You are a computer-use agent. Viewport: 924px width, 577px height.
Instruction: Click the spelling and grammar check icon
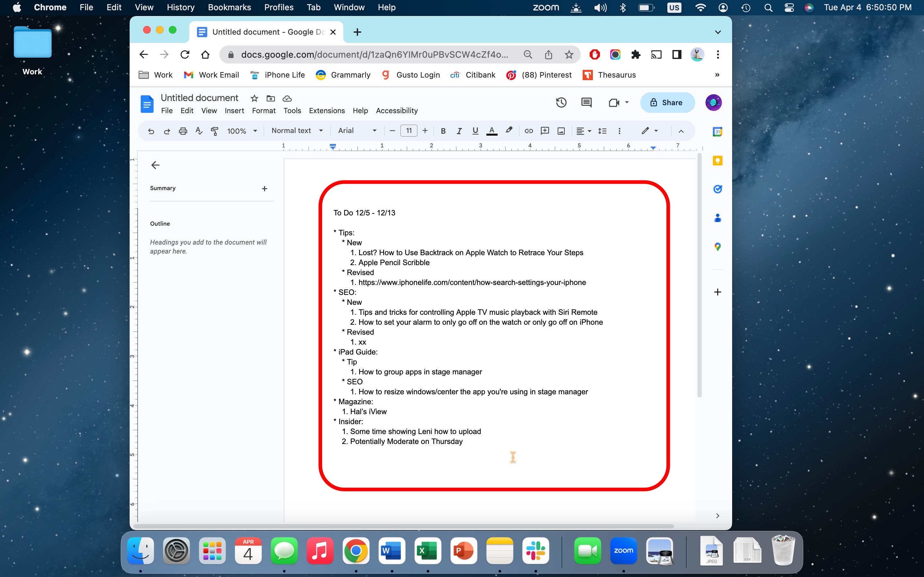[199, 131]
